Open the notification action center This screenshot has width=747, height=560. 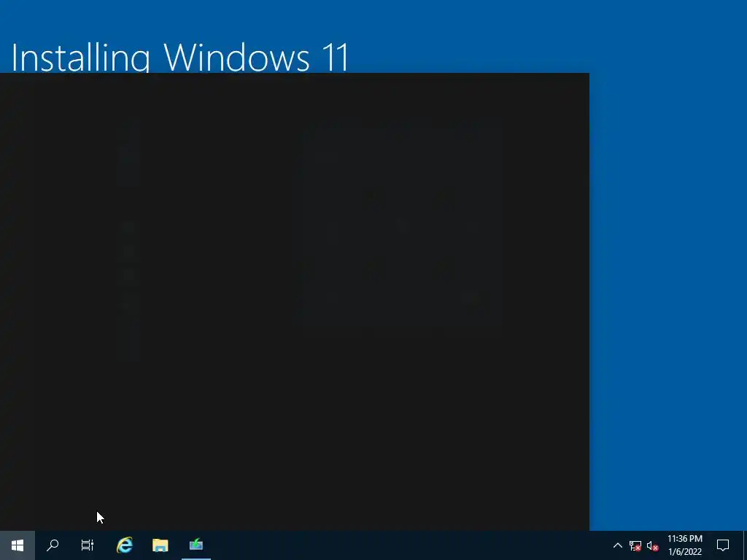click(723, 545)
